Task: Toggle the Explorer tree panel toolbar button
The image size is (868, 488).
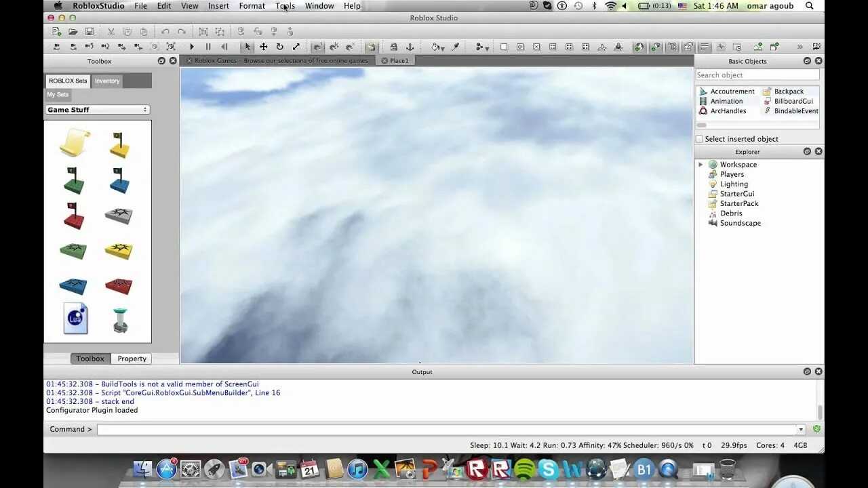Action: point(672,47)
